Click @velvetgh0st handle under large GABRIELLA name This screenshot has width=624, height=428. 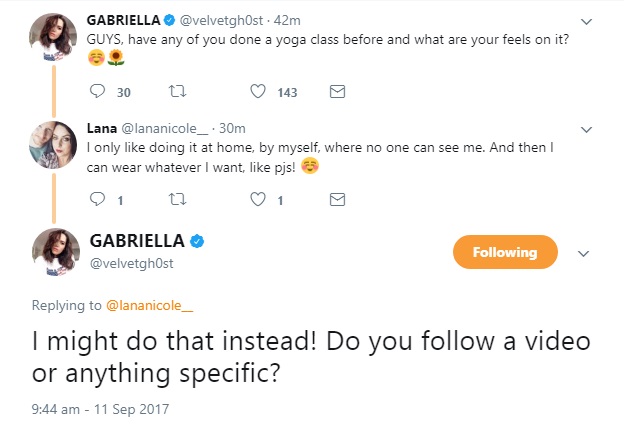click(x=134, y=264)
